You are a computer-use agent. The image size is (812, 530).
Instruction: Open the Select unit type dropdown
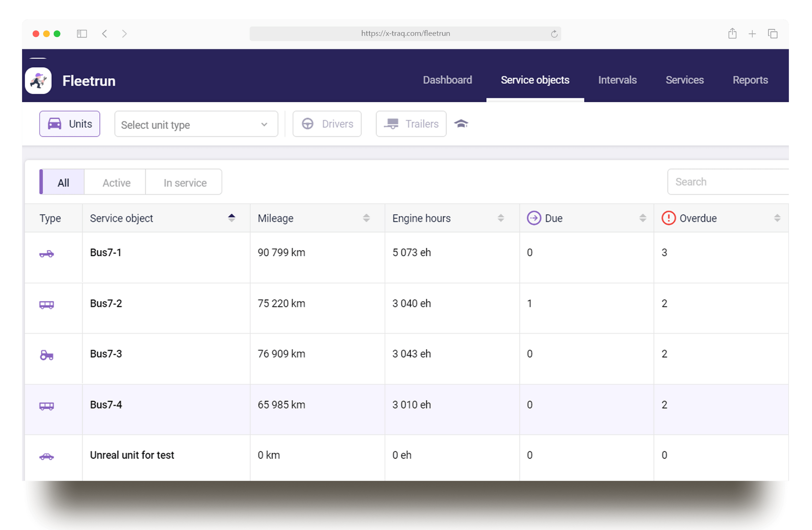tap(196, 125)
